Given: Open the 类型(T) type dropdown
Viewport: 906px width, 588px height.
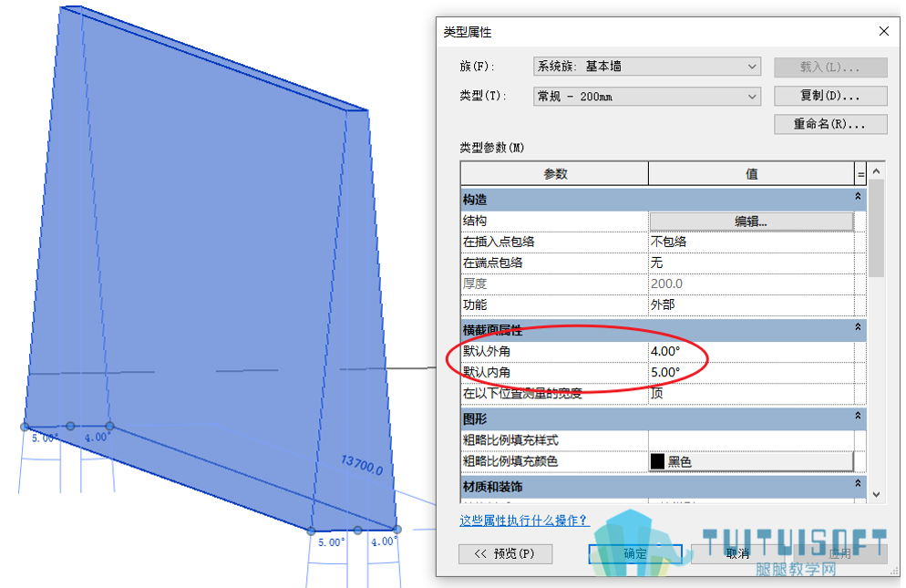Looking at the screenshot, I should coord(646,96).
